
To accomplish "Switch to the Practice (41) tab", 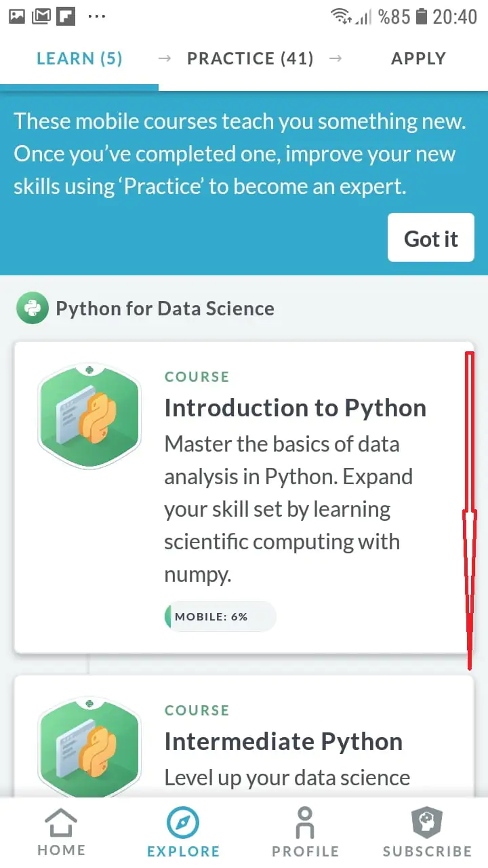I will point(250,59).
